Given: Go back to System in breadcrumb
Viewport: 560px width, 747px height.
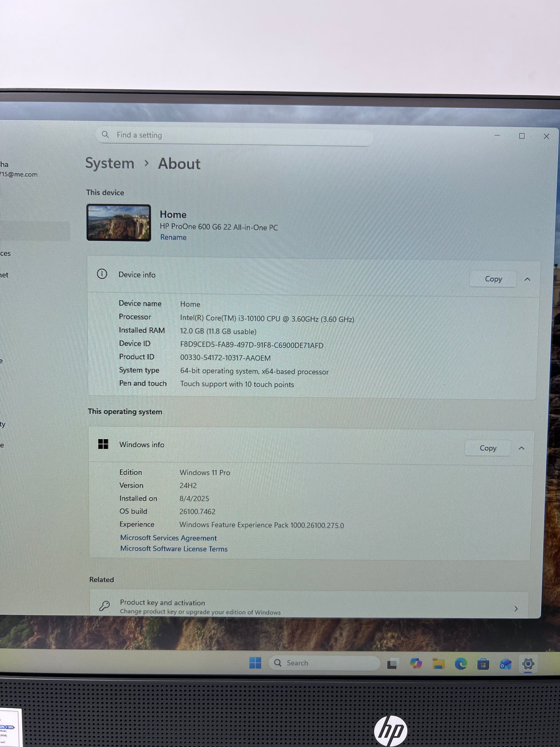Looking at the screenshot, I should [x=110, y=163].
